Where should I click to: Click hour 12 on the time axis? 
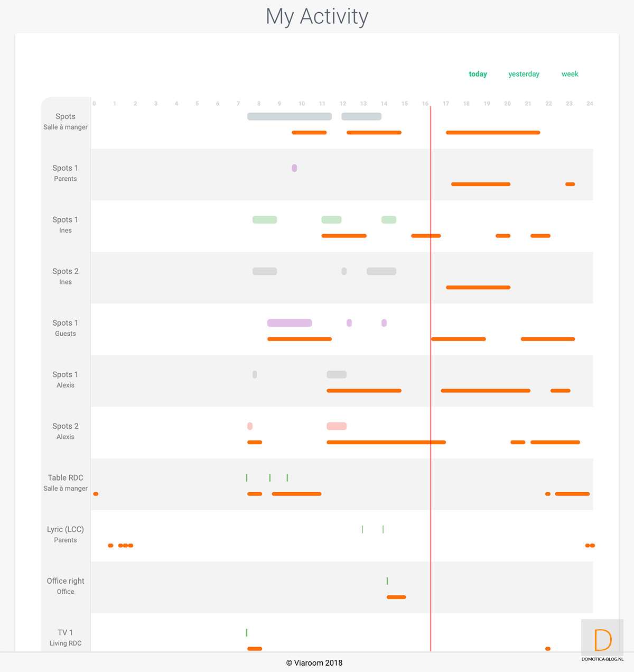coord(343,104)
